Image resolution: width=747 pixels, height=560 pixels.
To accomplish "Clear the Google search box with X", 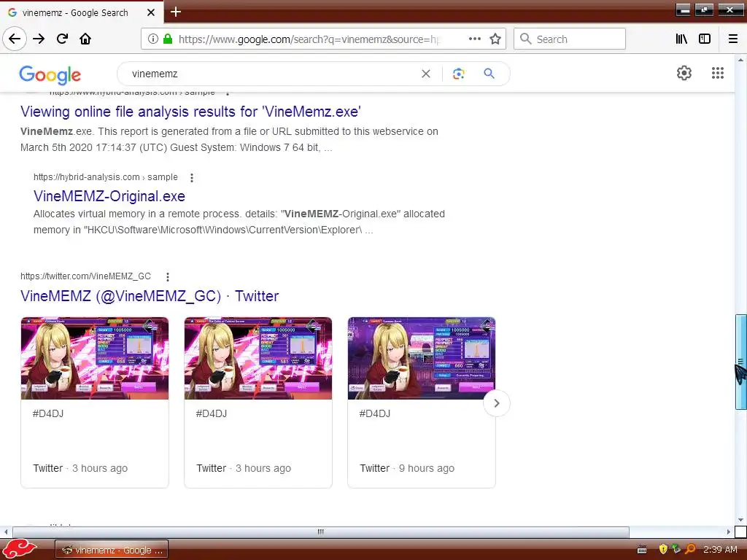I will (x=426, y=74).
